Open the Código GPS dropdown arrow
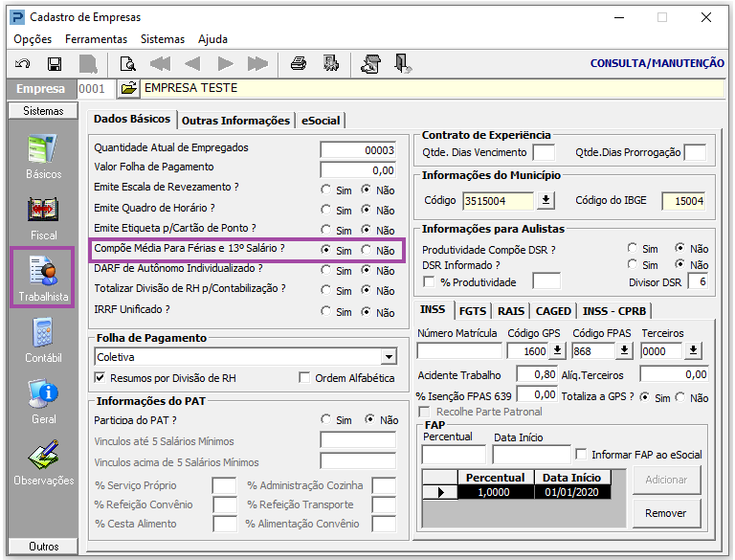The image size is (735, 560). pos(557,351)
